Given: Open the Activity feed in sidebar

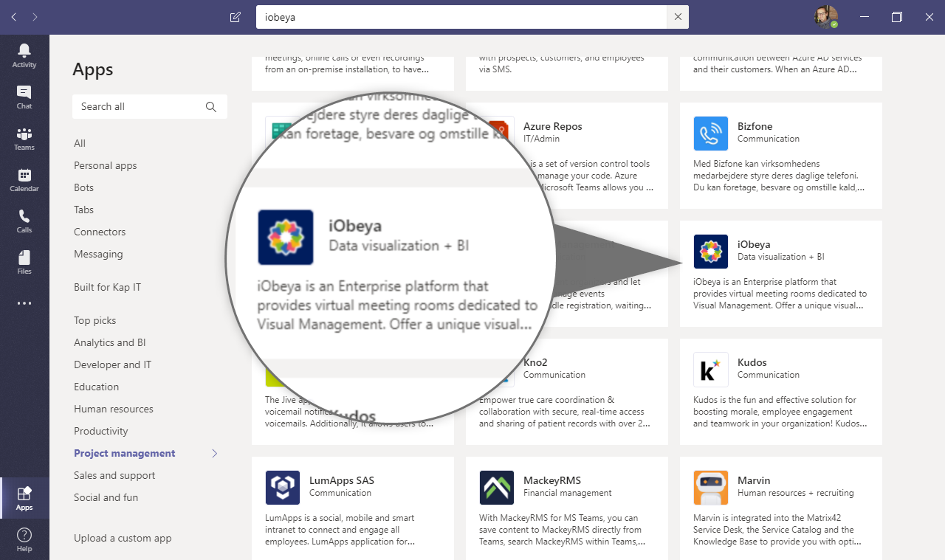Looking at the screenshot, I should [x=24, y=55].
